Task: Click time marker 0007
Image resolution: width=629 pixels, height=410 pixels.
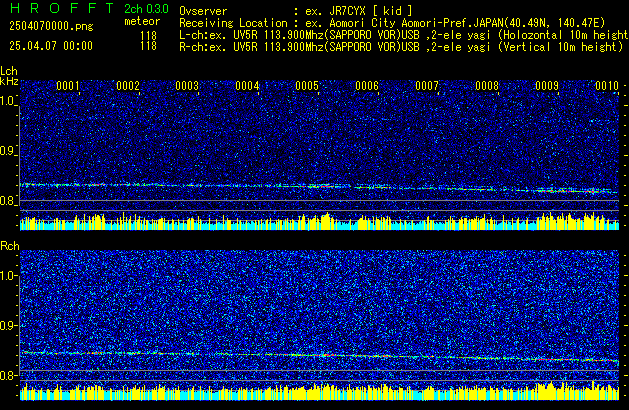Action: [427, 86]
